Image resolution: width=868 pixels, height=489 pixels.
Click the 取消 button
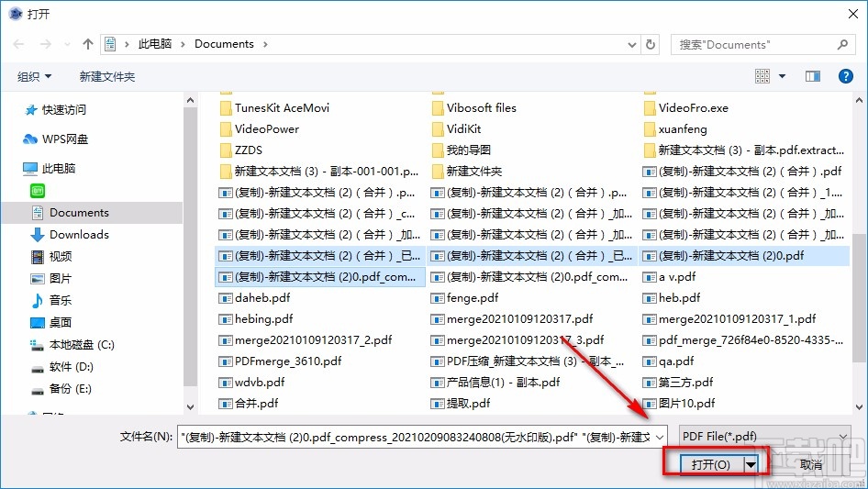tap(811, 464)
